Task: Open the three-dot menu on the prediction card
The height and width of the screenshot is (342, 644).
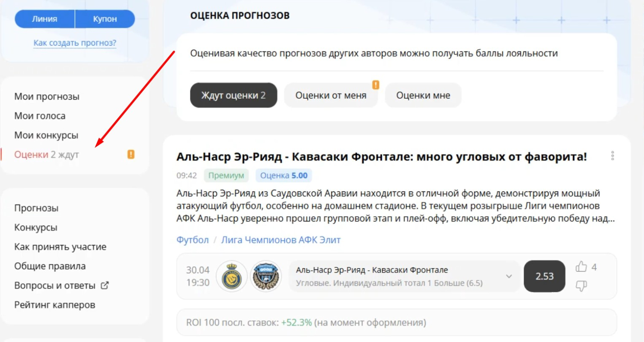Action: (x=613, y=156)
